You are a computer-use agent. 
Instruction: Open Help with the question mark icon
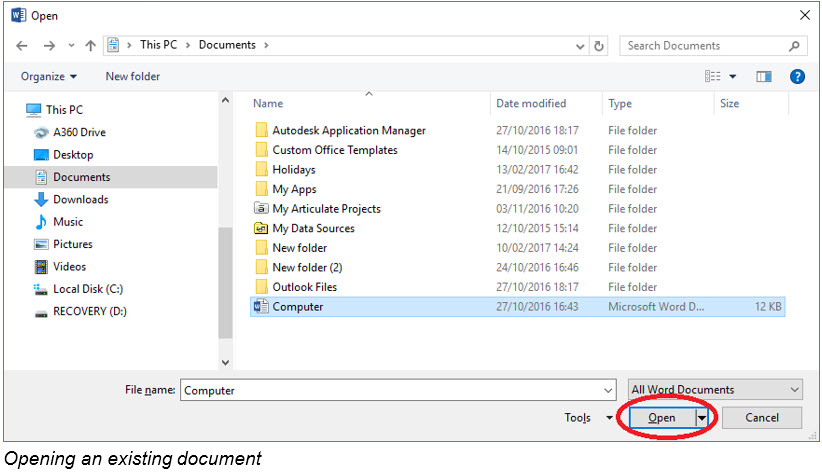tap(797, 77)
